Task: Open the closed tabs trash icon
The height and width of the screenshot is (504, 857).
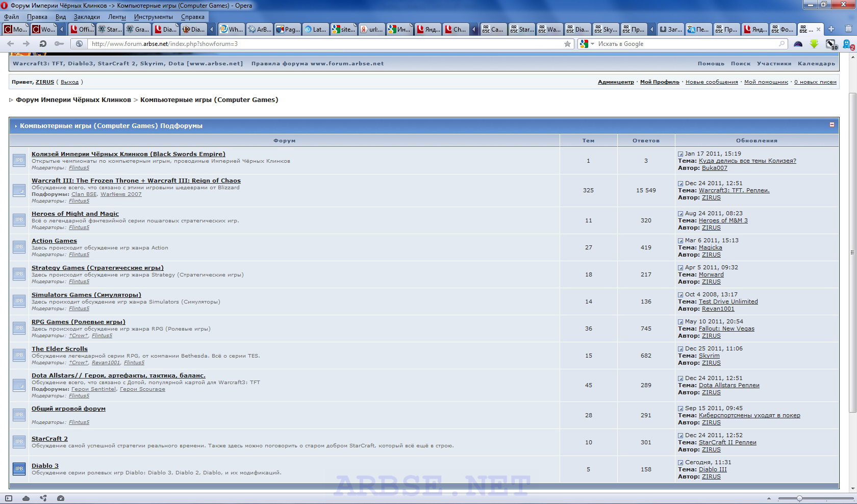Action: (x=848, y=29)
